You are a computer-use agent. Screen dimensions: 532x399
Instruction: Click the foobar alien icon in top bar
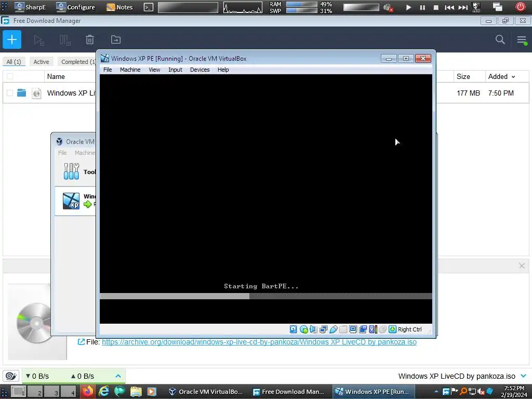[x=476, y=7]
